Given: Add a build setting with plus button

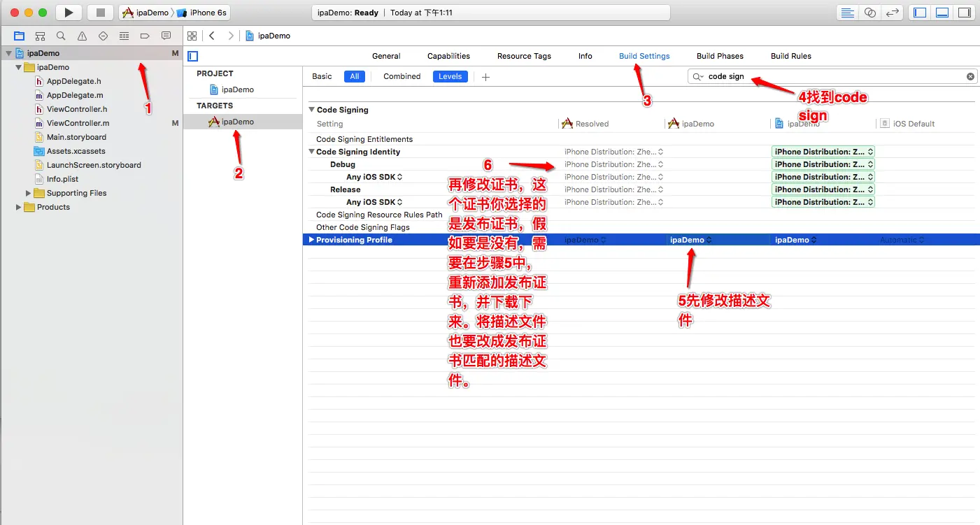Looking at the screenshot, I should 485,77.
